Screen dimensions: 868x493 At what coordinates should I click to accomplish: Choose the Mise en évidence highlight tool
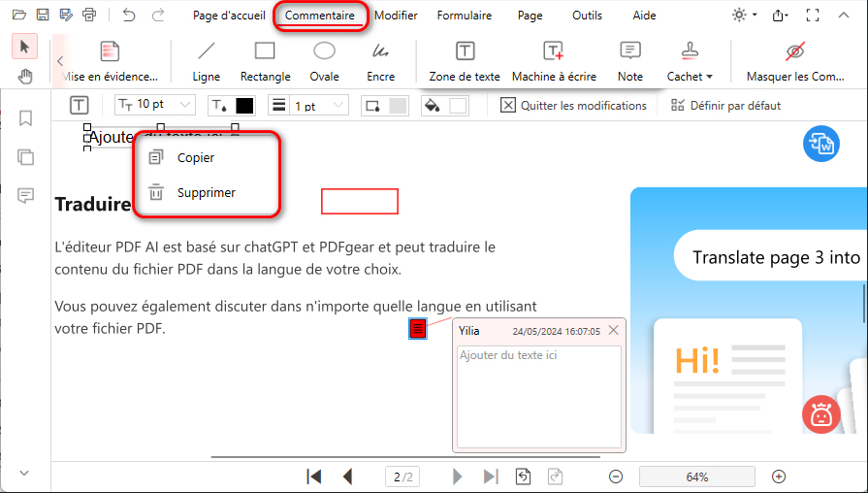click(110, 61)
